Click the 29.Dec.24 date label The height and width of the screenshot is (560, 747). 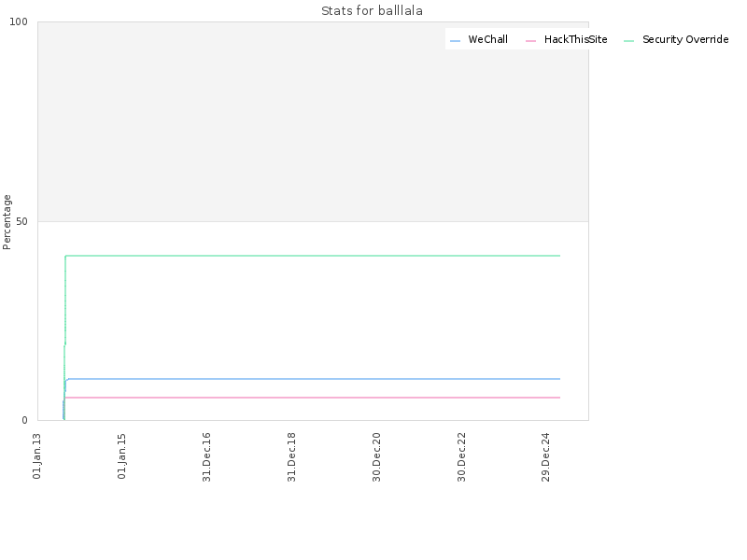[546, 456]
